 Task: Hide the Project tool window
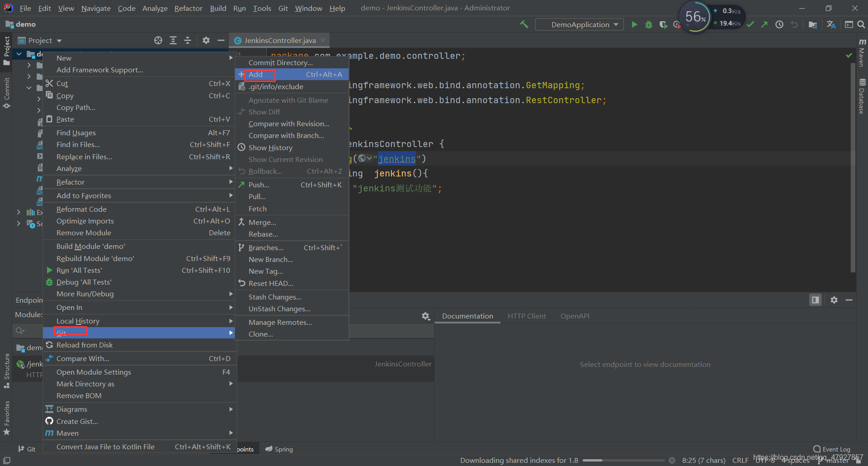tap(221, 40)
